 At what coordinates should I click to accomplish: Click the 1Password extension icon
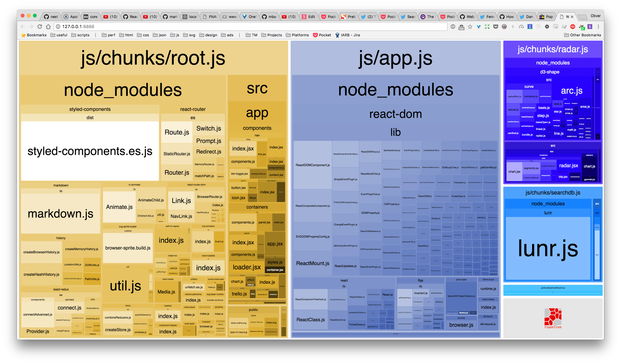[x=453, y=27]
